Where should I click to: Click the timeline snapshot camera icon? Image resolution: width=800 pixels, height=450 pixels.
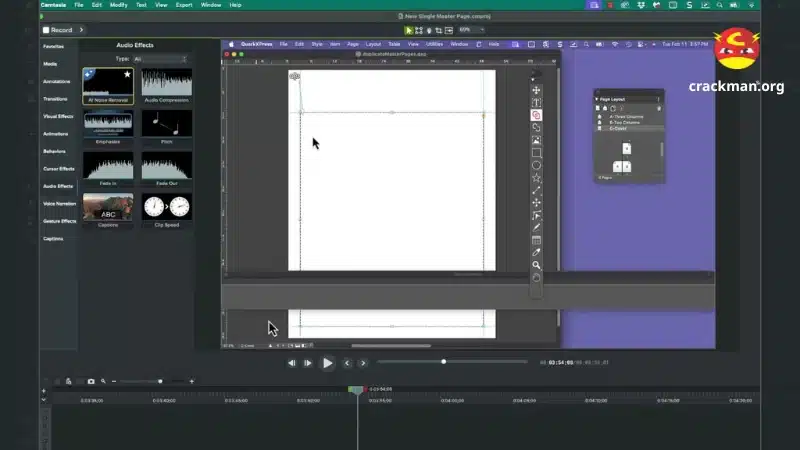point(91,381)
